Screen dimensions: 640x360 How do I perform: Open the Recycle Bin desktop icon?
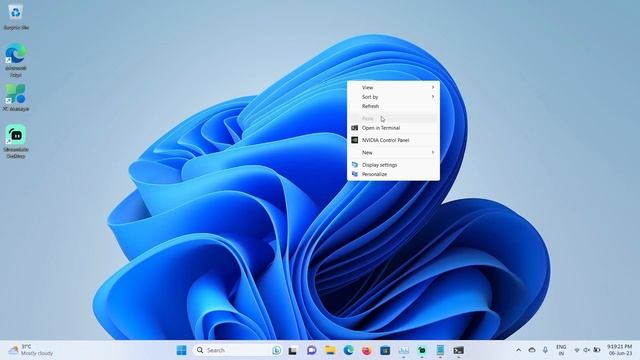point(16,17)
